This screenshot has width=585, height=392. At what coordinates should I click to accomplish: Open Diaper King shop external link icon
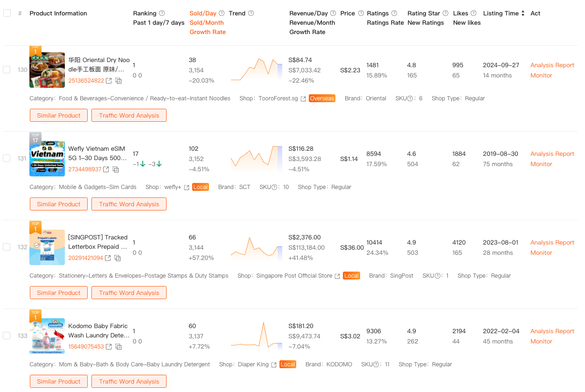[x=274, y=364]
